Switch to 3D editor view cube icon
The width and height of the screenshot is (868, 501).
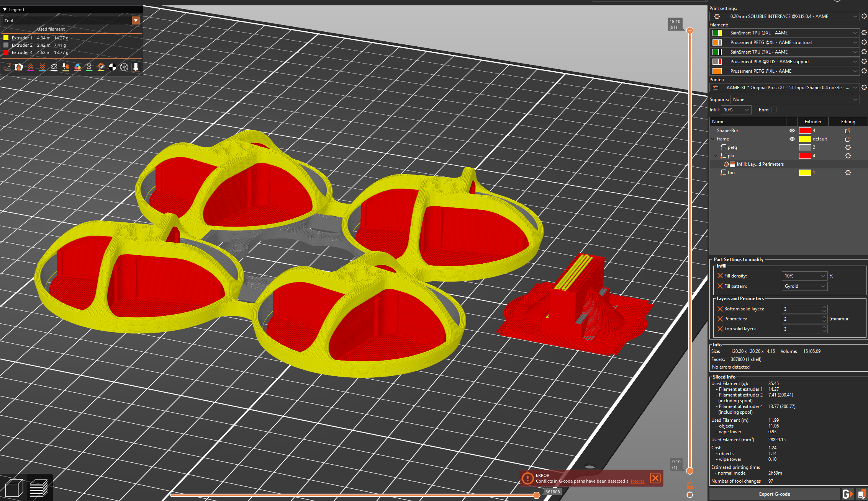pos(14,488)
